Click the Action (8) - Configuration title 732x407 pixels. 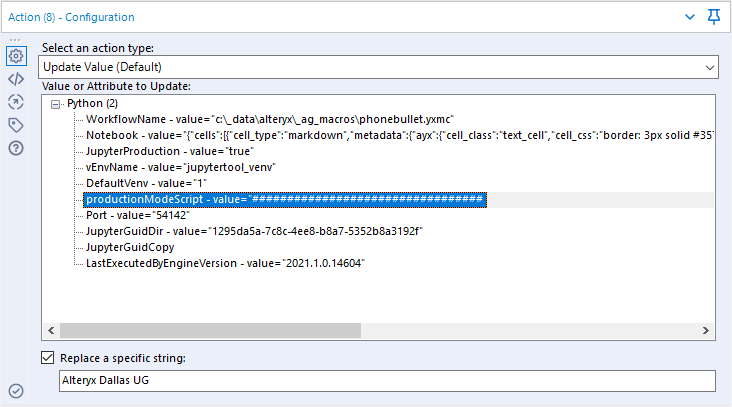point(71,17)
